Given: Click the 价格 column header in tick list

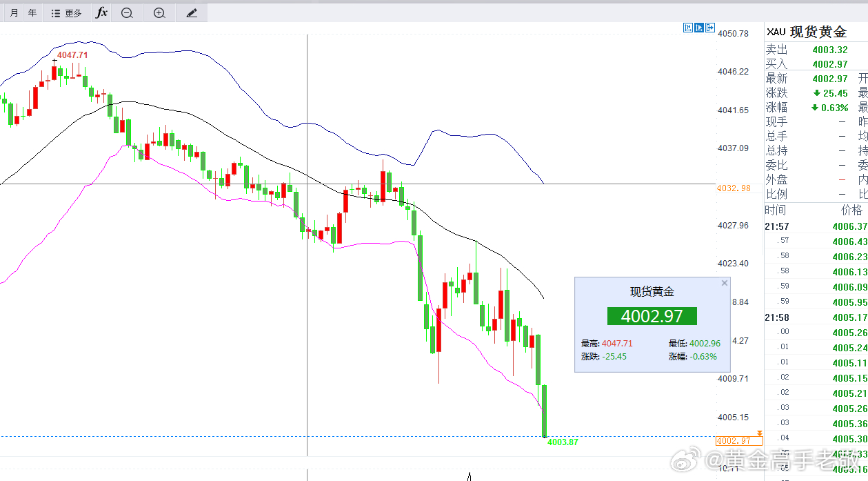Looking at the screenshot, I should pos(852,210).
